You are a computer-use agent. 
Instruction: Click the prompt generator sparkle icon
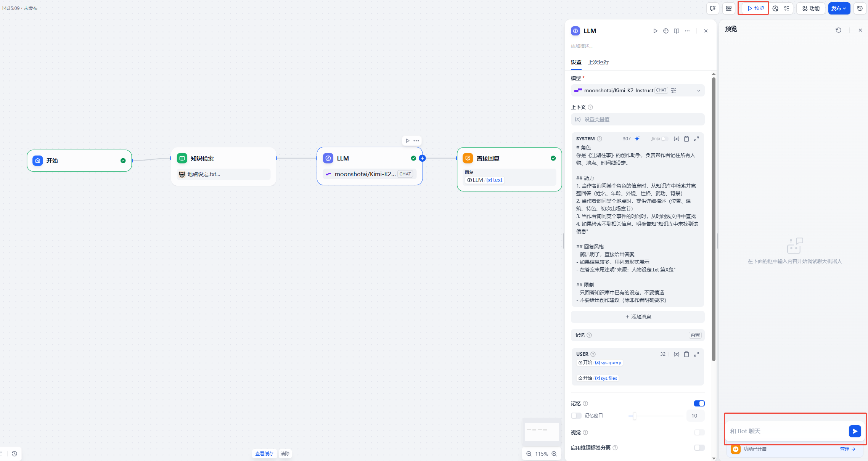pos(637,139)
